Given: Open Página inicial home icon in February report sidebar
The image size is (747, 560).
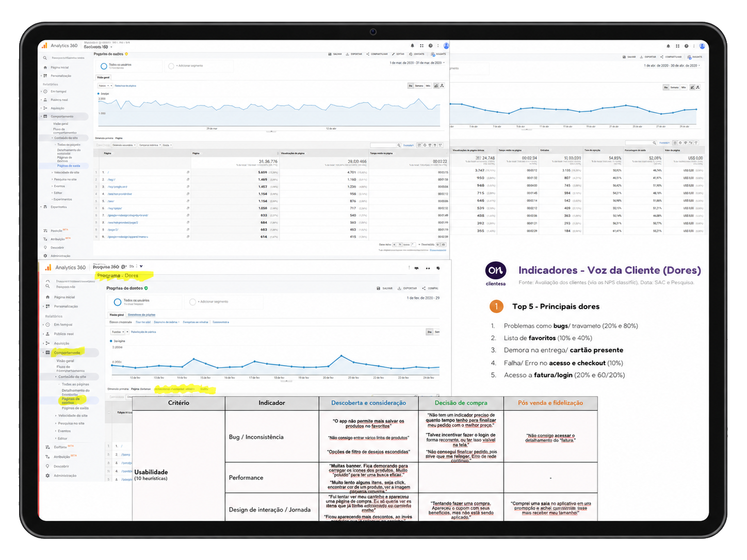Looking at the screenshot, I should click(x=47, y=297).
